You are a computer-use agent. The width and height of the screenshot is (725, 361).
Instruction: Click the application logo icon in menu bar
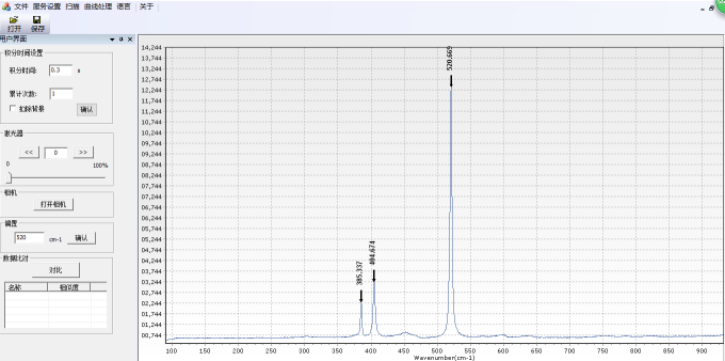6,7
